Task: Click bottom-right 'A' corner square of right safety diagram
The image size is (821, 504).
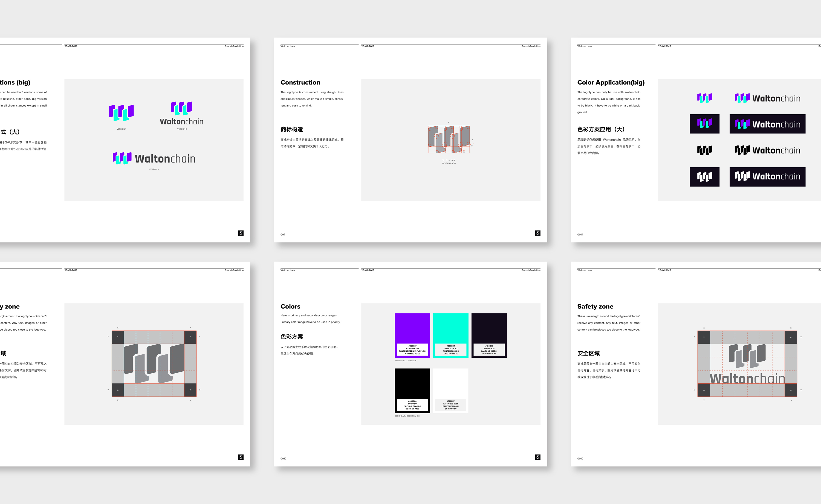Action: (791, 390)
